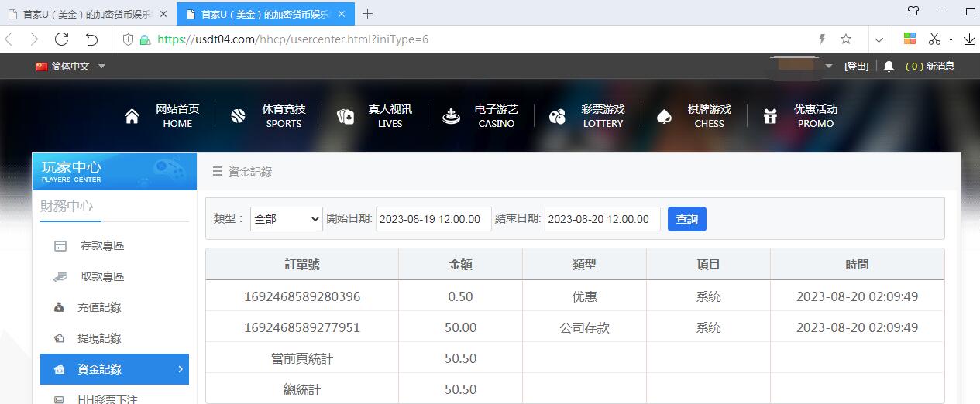Viewport: 980px width, 404px height.
Task: Open the 新消息 messages link
Action: [930, 67]
